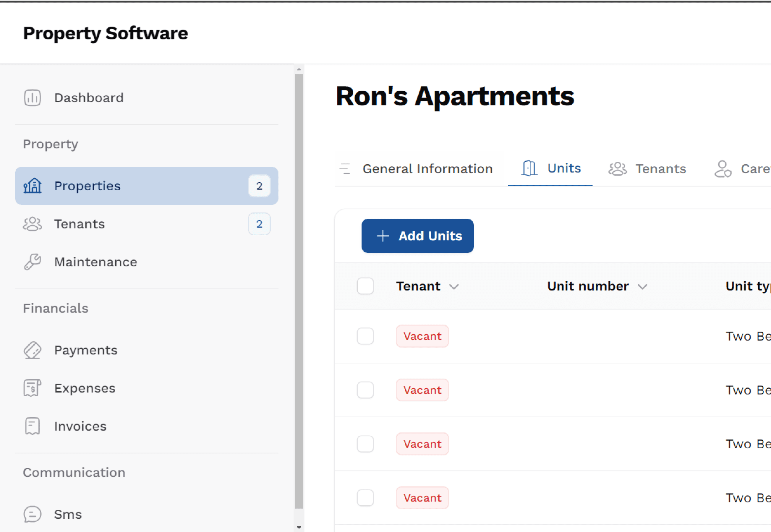771x532 pixels.
Task: Check the first Vacant row checkbox
Action: click(365, 336)
